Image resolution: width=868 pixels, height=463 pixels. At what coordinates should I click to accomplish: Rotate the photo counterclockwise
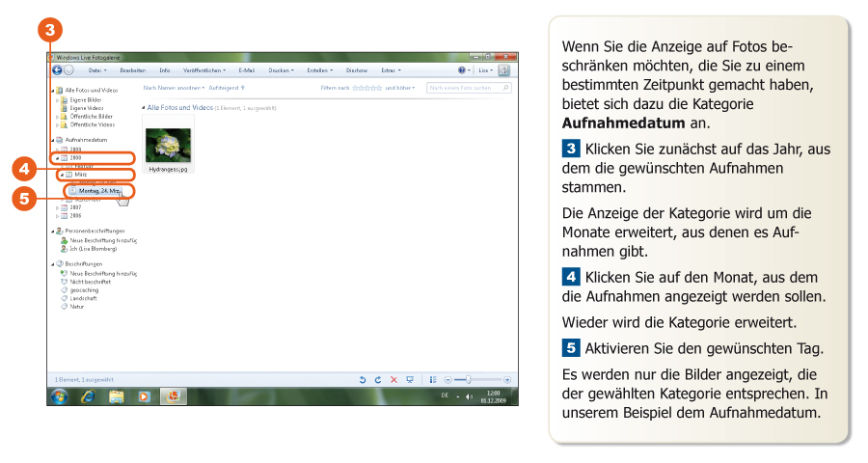tap(363, 380)
